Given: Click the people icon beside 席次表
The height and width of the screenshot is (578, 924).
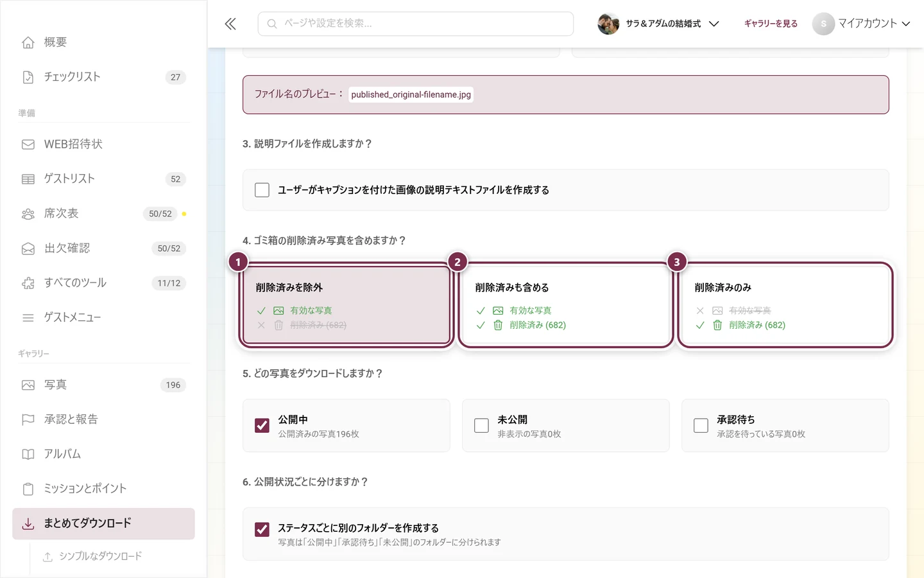Looking at the screenshot, I should pos(28,214).
